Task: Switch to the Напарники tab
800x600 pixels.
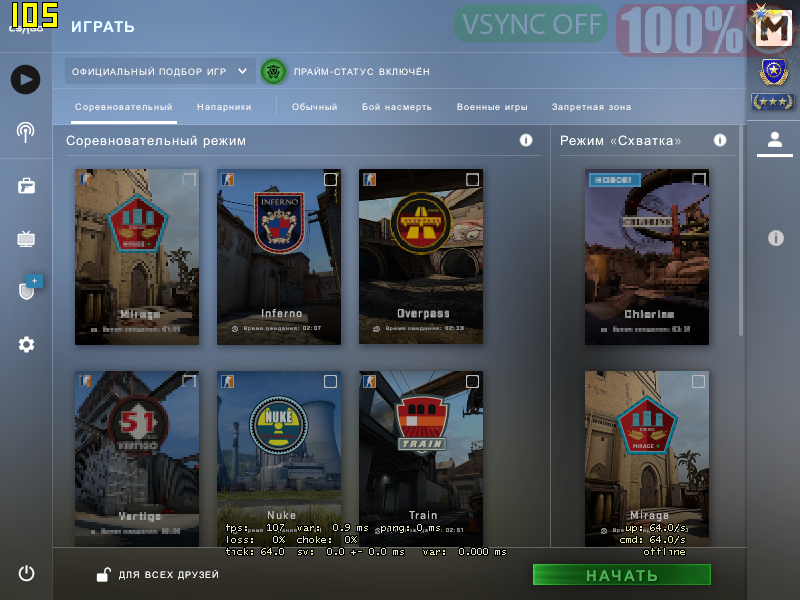Action: click(x=224, y=107)
